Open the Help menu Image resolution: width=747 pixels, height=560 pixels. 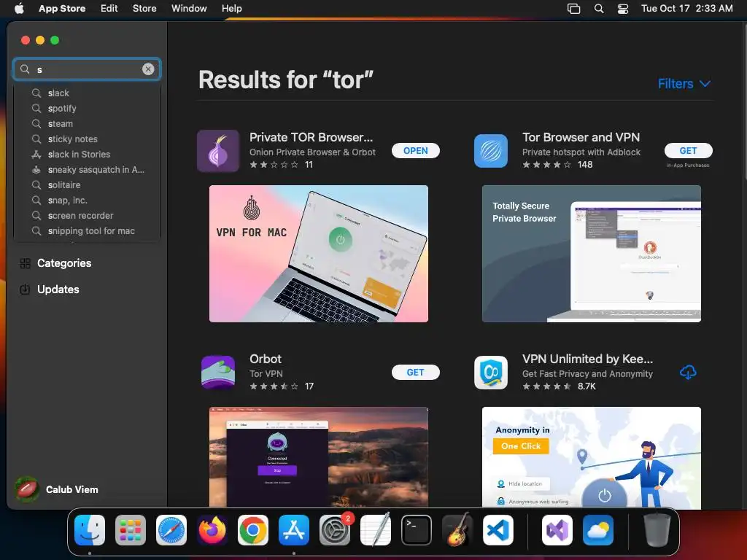point(231,8)
